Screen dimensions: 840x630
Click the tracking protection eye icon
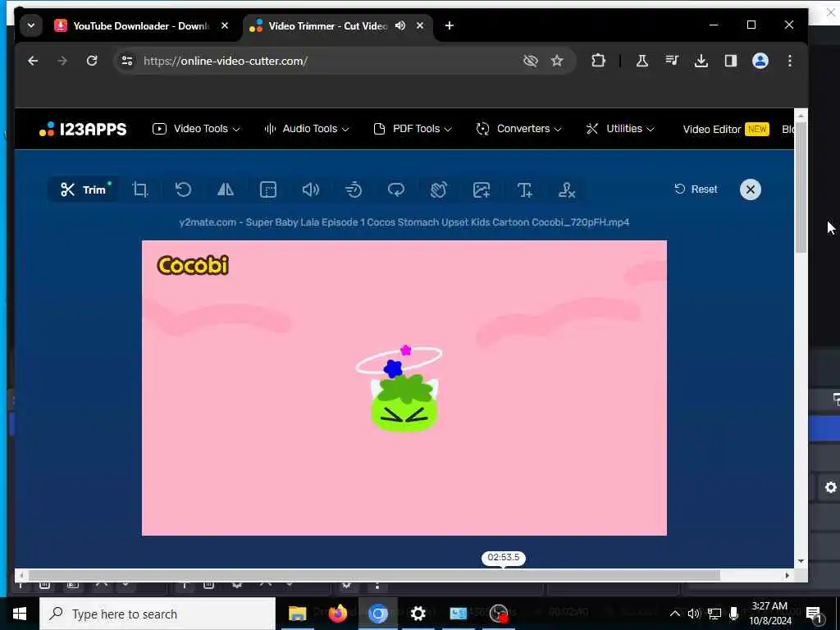pos(531,61)
